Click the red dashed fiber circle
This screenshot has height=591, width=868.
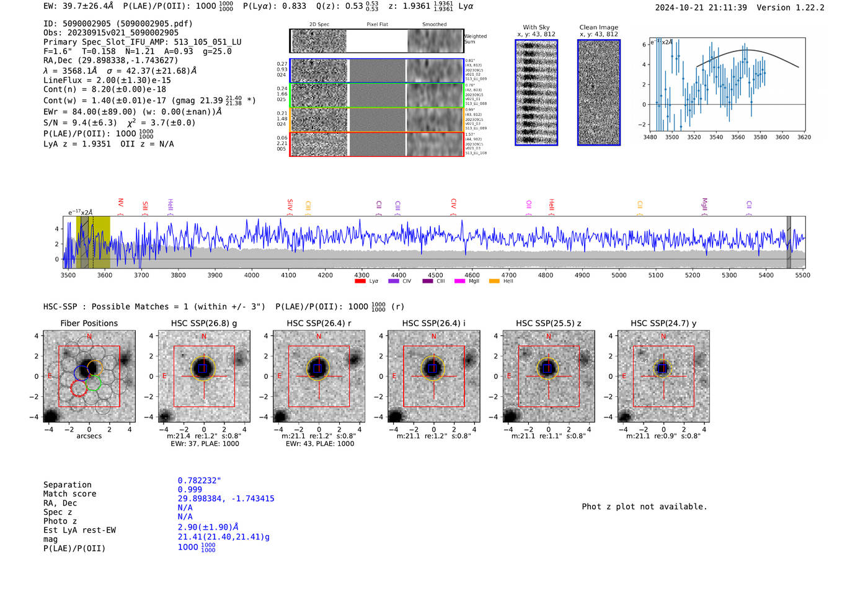[79, 388]
